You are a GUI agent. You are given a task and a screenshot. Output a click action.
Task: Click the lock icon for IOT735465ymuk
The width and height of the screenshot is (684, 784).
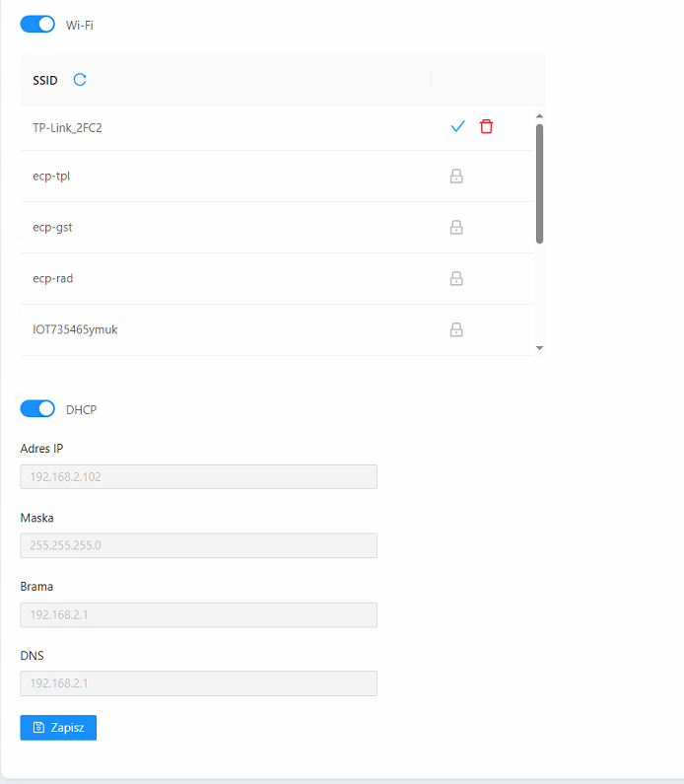pyautogui.click(x=456, y=329)
